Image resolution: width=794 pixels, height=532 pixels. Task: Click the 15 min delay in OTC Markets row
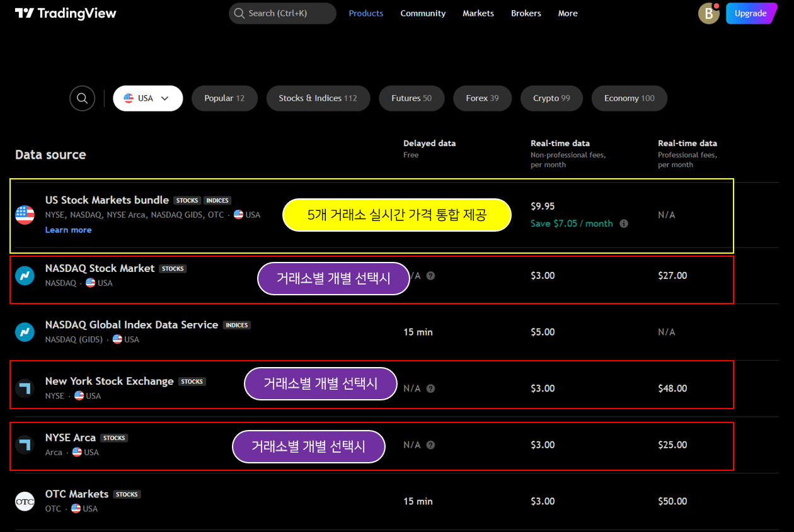pos(418,501)
